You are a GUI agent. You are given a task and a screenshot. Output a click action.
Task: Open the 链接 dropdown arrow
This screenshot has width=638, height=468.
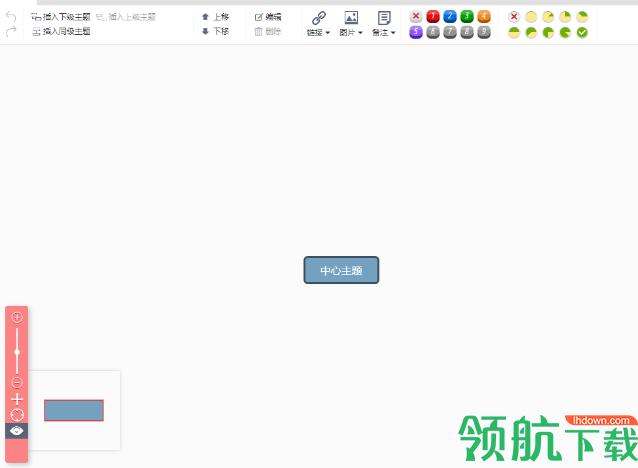(328, 33)
